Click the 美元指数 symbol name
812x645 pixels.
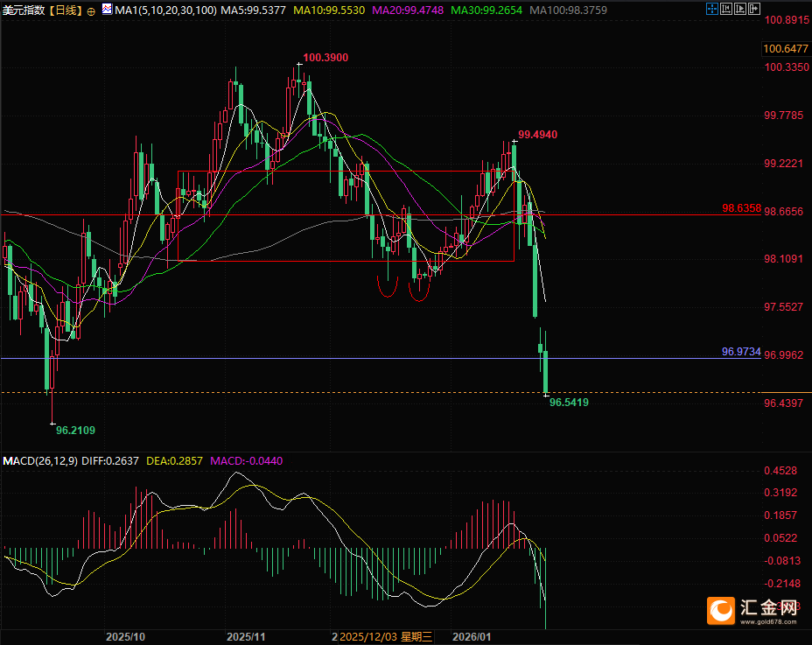tap(24, 11)
